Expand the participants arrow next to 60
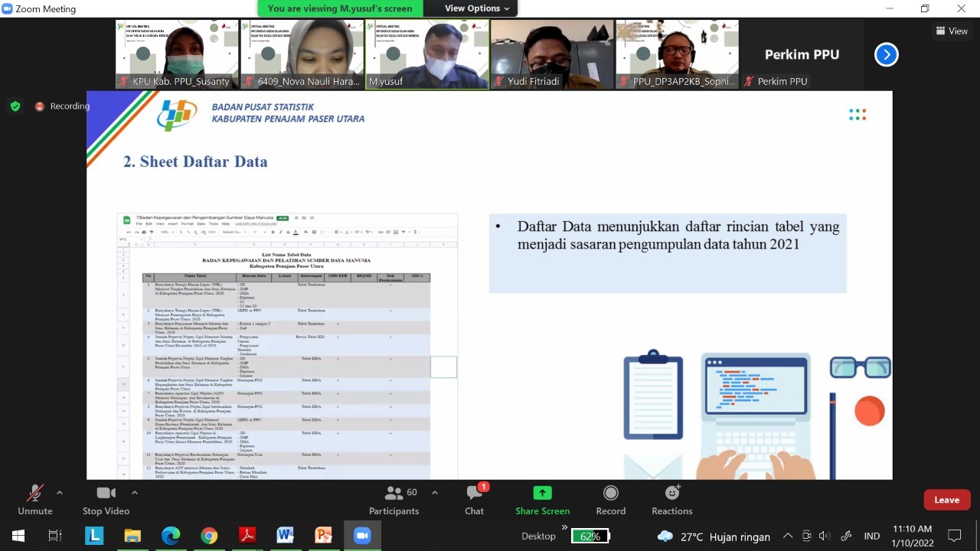980x551 pixels. coord(435,493)
